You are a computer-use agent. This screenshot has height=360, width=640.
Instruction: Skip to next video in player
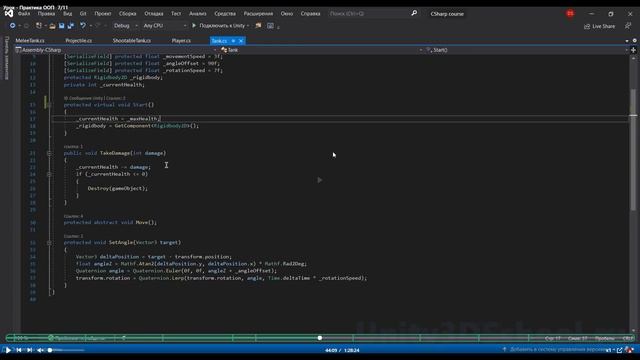[x=29, y=350]
